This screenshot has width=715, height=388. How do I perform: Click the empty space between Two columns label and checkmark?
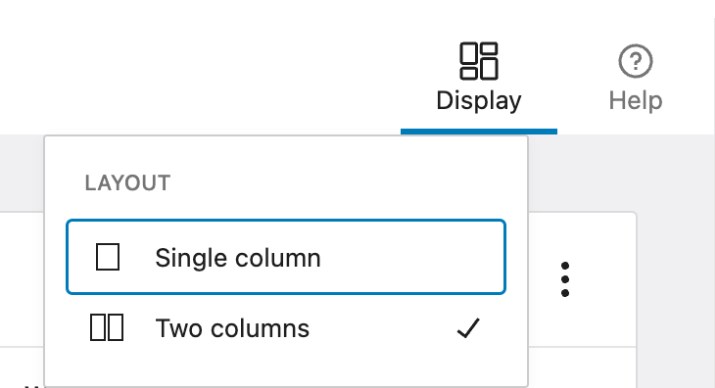(383, 328)
